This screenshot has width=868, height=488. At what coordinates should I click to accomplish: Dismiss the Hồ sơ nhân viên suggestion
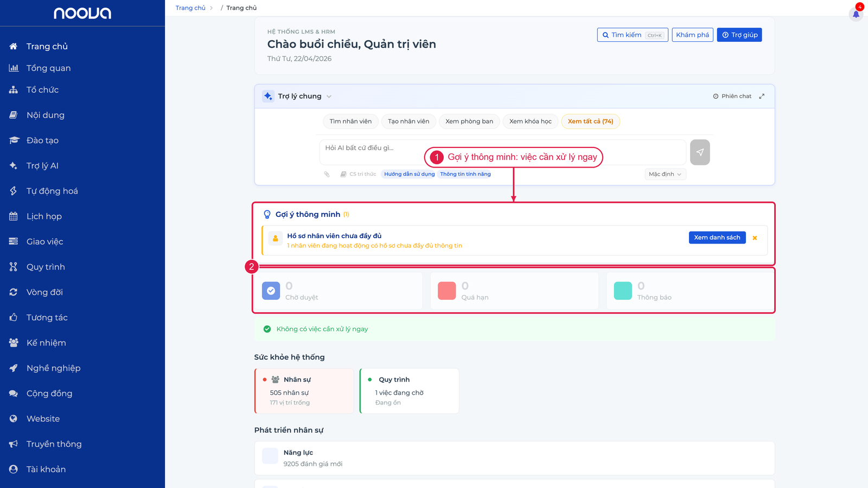pos(755,238)
